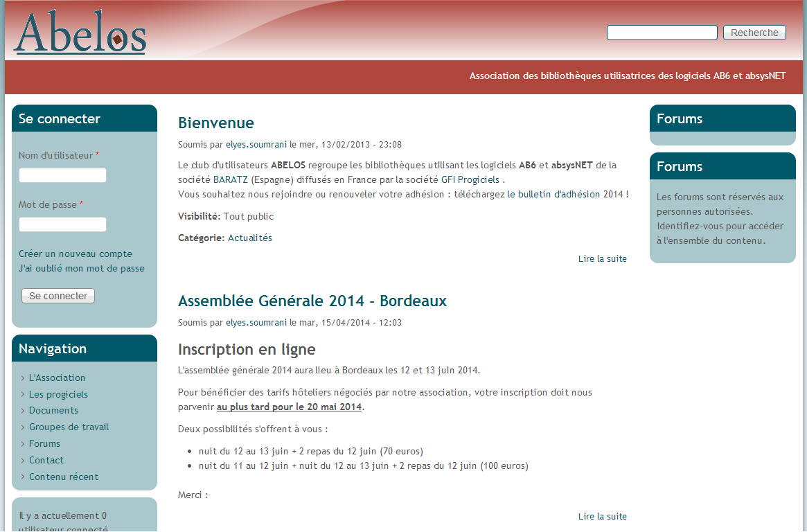Click J'ai oublié mon mot de passe
Screen dimensions: 807x532
(82, 268)
